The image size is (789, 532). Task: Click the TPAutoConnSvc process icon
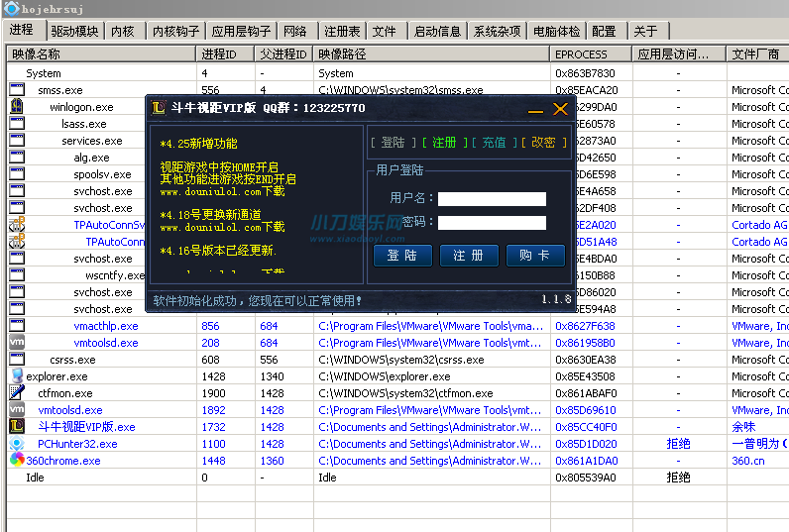tap(17, 224)
